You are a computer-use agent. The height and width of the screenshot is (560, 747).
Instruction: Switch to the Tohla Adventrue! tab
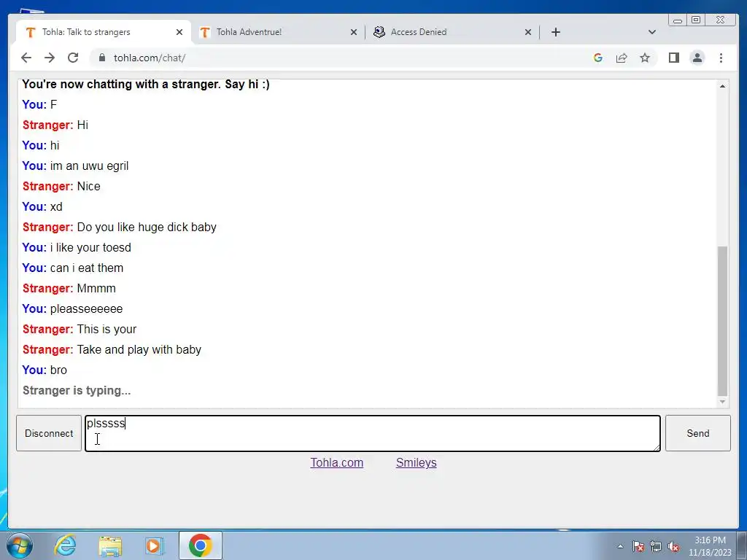point(278,32)
